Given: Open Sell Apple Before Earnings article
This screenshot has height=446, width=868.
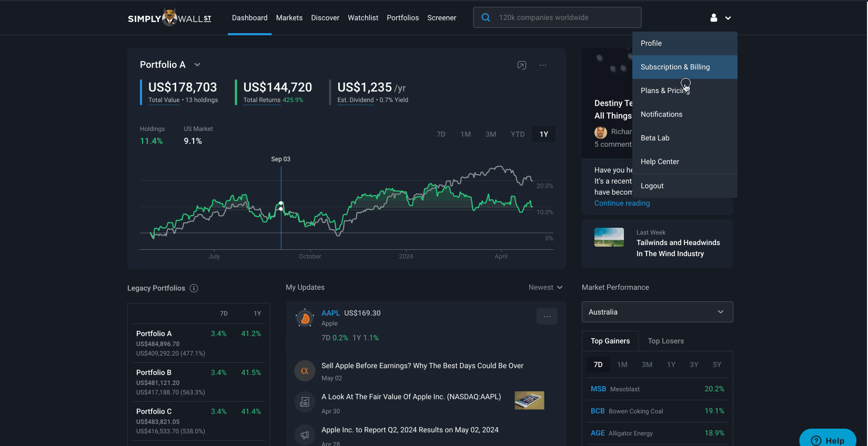Looking at the screenshot, I should point(422,366).
